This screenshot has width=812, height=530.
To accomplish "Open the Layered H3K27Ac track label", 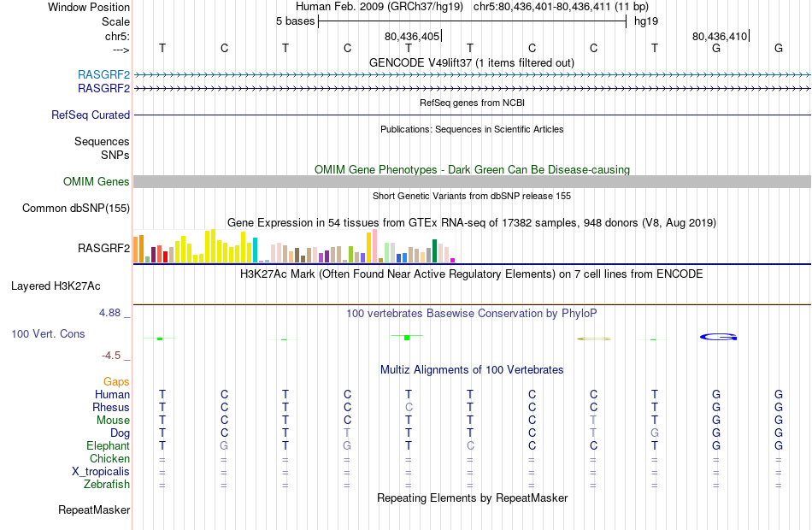I will tap(56, 286).
